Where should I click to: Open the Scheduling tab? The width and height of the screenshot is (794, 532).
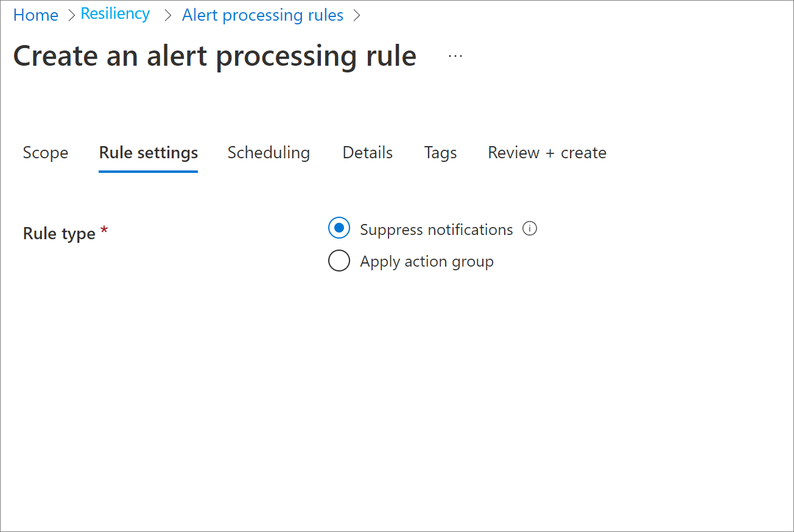[x=269, y=153]
